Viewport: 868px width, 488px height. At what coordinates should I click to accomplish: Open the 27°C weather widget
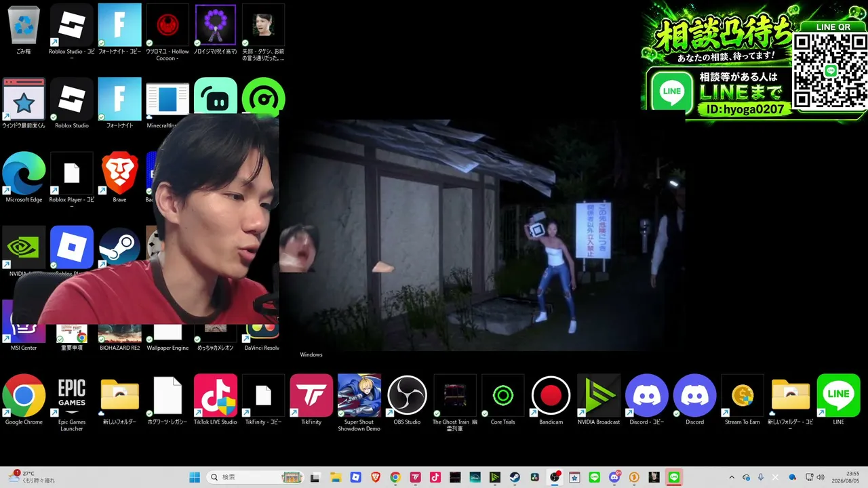[x=33, y=477]
